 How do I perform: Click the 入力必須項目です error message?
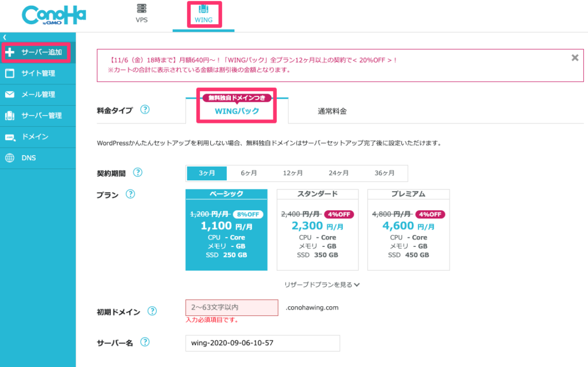pyautogui.click(x=212, y=320)
